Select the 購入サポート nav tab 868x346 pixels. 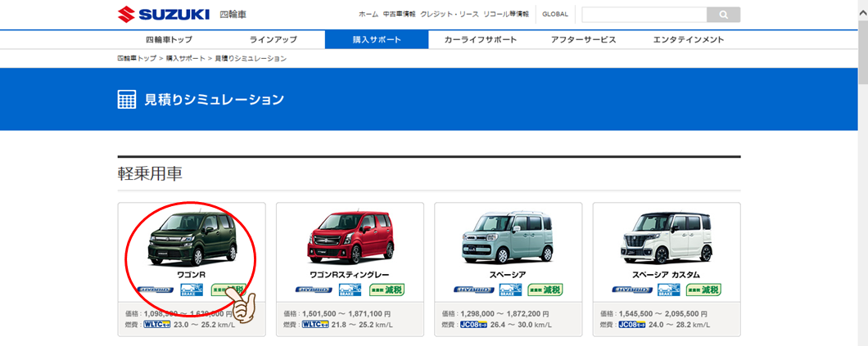coord(377,40)
